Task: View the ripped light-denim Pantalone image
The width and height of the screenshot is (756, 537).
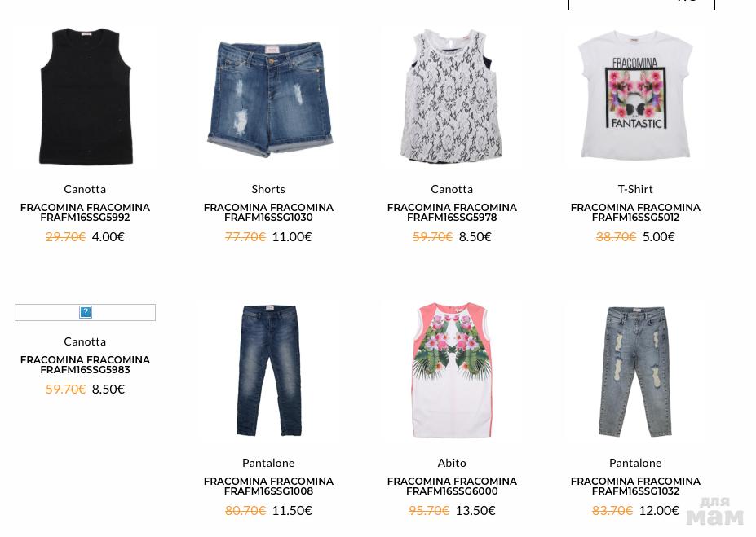Action: point(635,371)
